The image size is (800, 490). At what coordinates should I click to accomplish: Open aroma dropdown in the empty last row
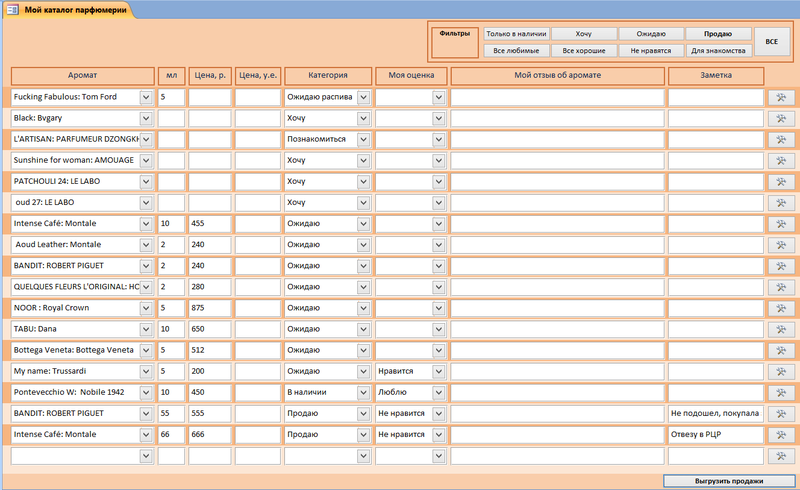click(146, 456)
